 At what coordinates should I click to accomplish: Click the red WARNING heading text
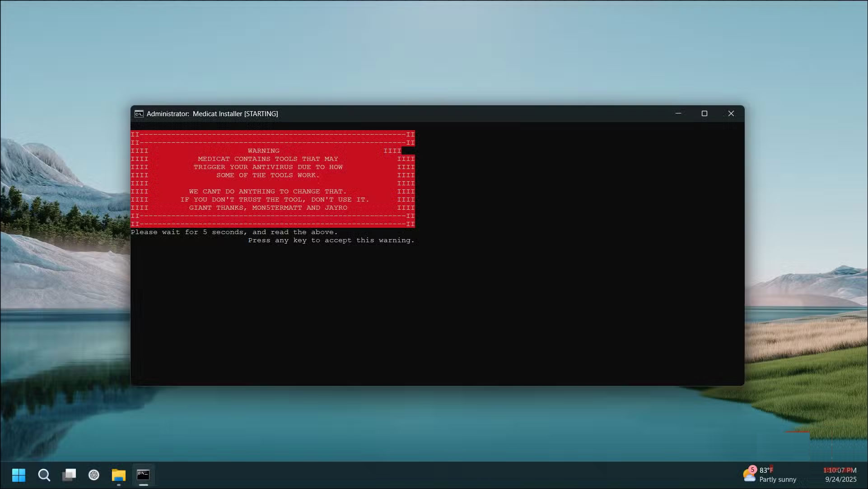pos(263,151)
